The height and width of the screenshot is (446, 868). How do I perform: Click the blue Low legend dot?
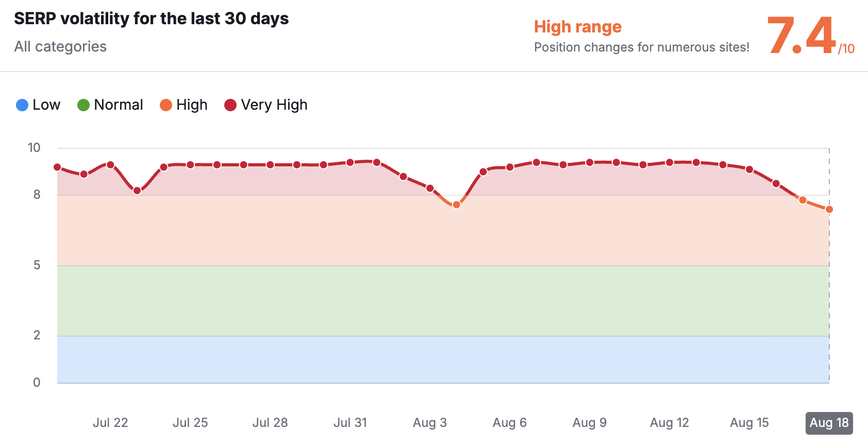tap(22, 105)
